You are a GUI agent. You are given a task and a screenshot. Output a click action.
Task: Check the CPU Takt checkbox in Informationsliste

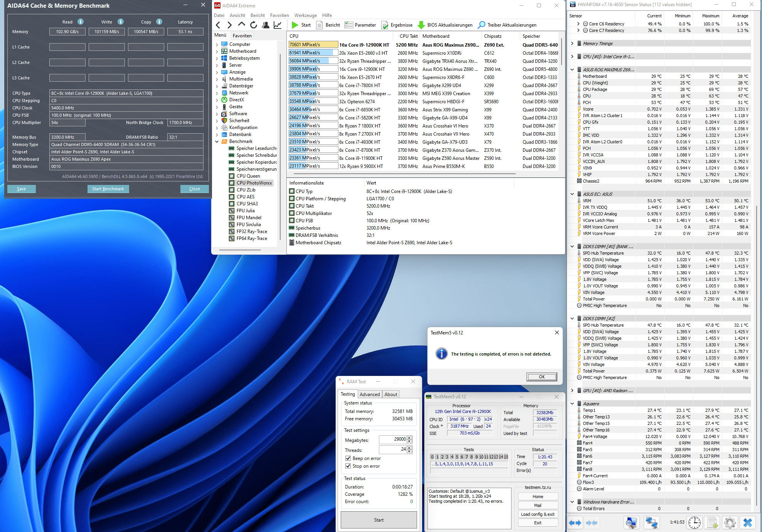292,206
